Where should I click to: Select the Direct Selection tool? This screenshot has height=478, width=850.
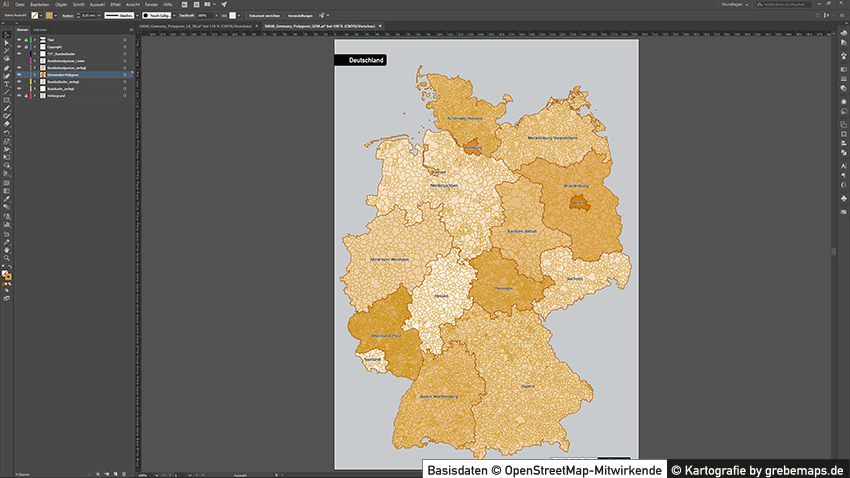(x=6, y=43)
